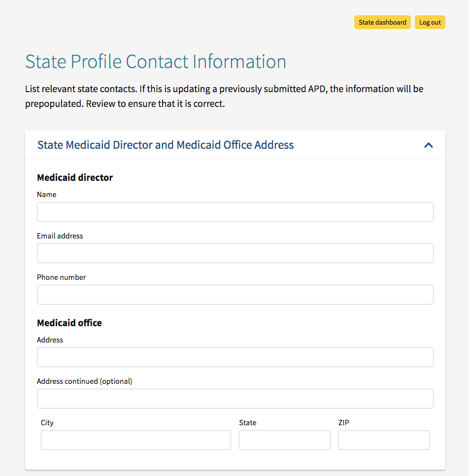Click the State Profile Contact Information heading
469x476 pixels.
click(156, 61)
